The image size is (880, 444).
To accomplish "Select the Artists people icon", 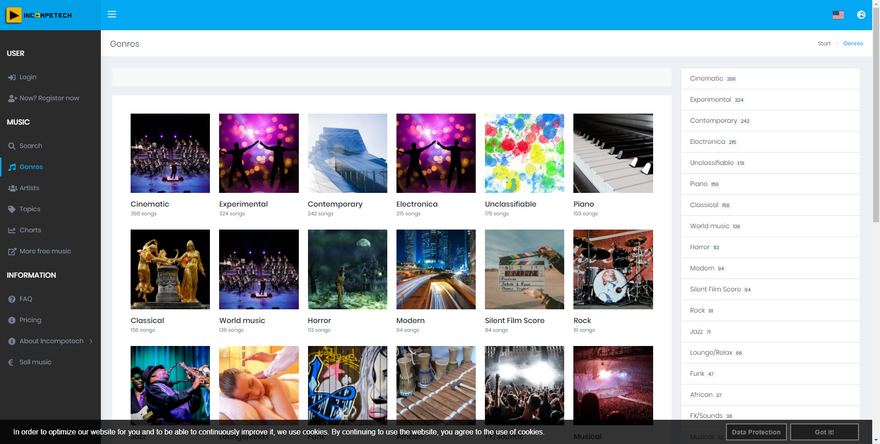I will [x=12, y=188].
